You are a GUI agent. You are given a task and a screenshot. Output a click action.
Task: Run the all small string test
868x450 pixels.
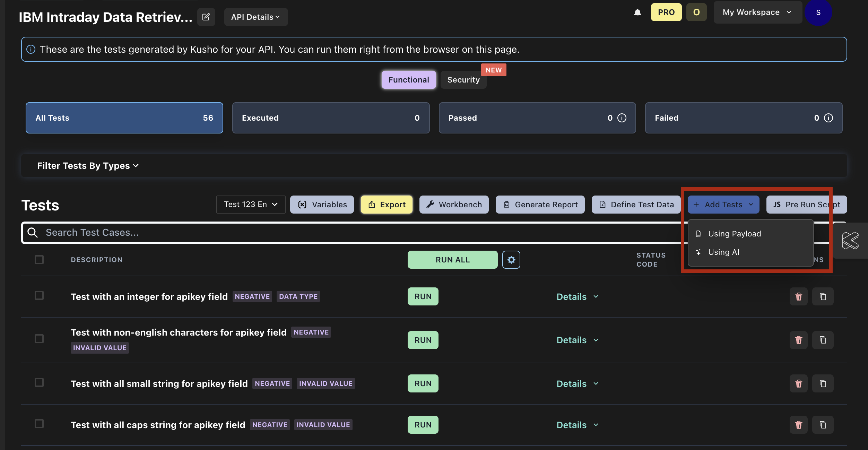423,383
